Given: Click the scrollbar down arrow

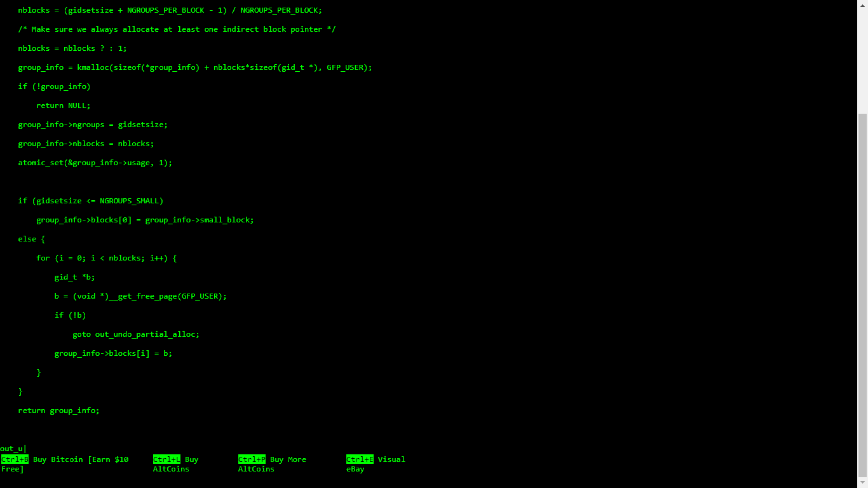Looking at the screenshot, I should tap(864, 484).
